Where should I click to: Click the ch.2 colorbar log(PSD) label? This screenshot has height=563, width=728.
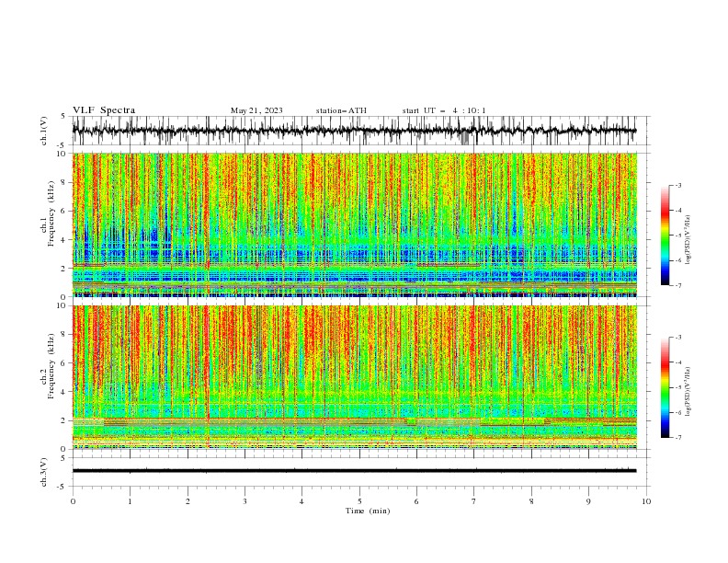(x=688, y=392)
